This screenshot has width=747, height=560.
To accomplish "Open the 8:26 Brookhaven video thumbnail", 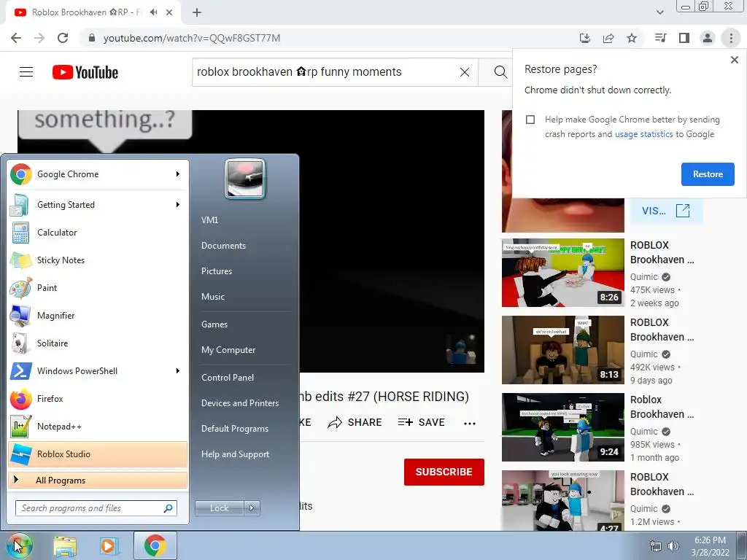I will (x=562, y=273).
